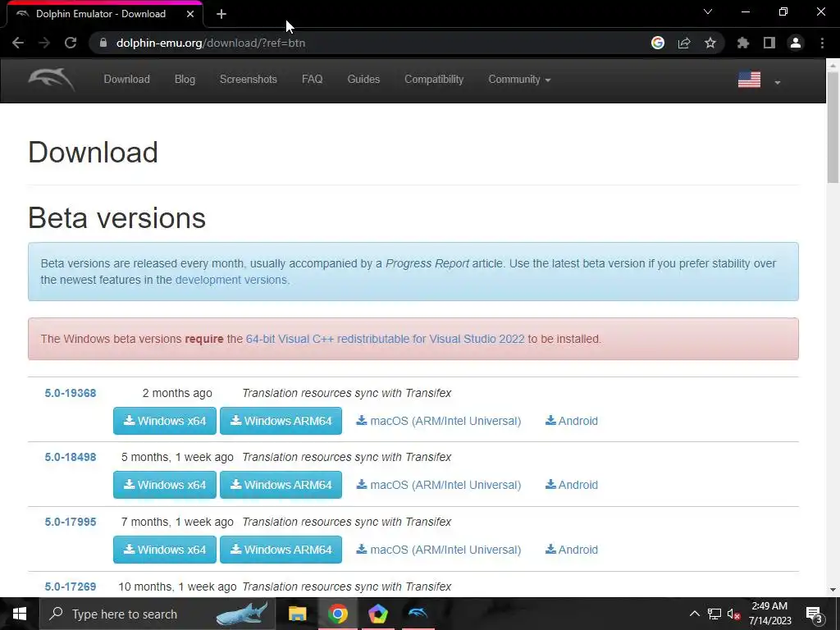
Task: Open the Screenshots nav item
Action: tap(249, 80)
